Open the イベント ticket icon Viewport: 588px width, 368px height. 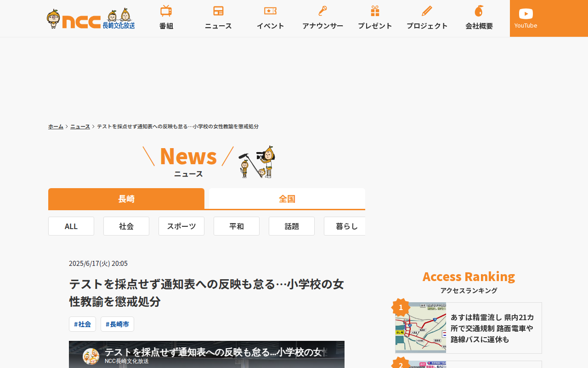click(x=270, y=11)
